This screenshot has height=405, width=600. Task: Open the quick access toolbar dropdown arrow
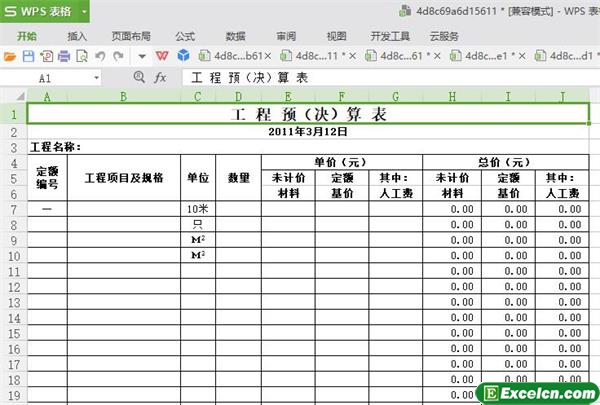142,57
